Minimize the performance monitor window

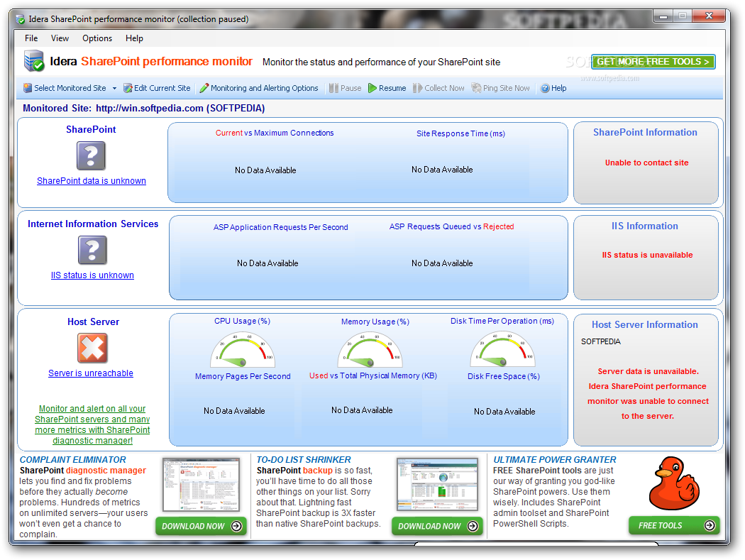pyautogui.click(x=663, y=16)
